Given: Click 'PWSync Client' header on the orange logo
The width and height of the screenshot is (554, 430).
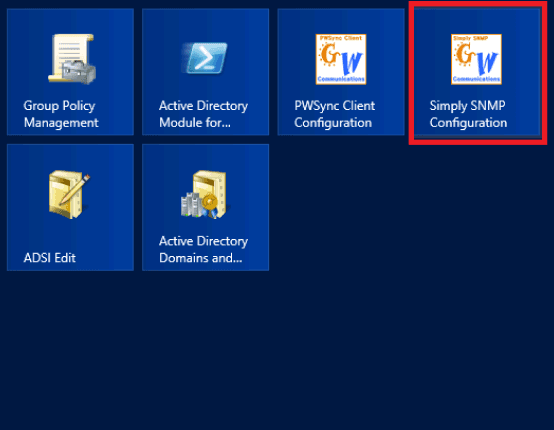Looking at the screenshot, I should (341, 38).
